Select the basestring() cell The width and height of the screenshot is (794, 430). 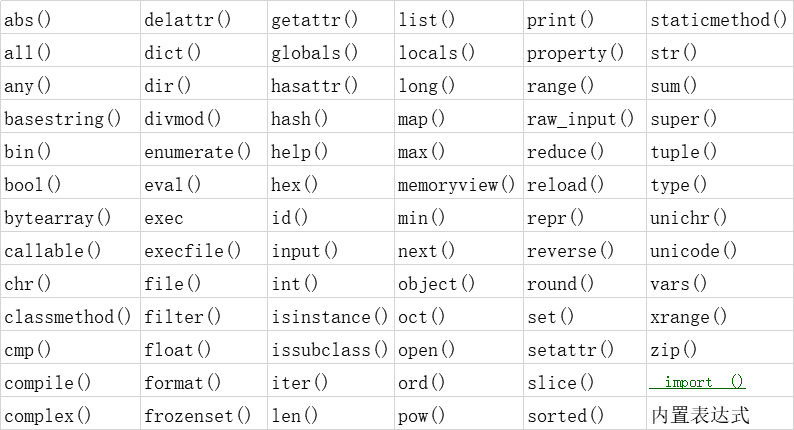(63, 119)
